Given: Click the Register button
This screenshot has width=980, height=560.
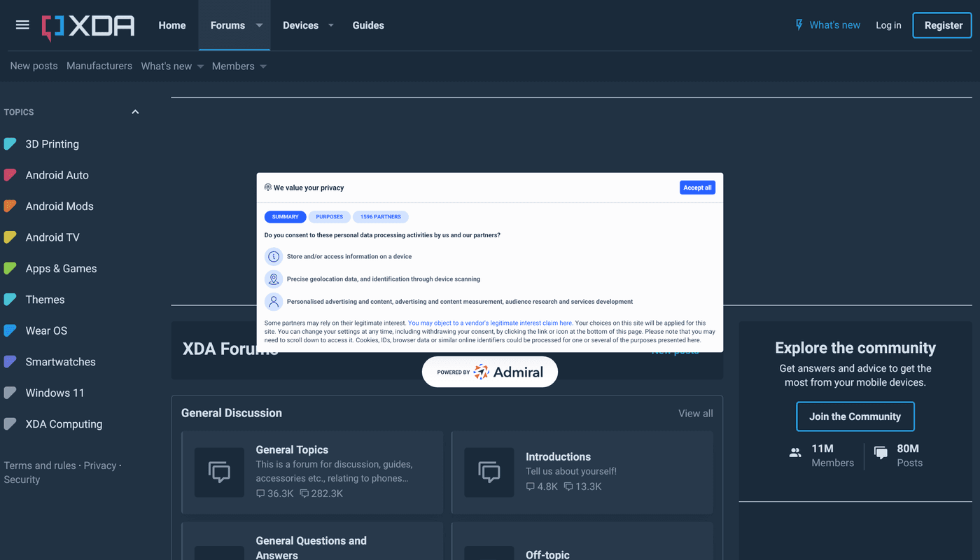Looking at the screenshot, I should click(943, 25).
